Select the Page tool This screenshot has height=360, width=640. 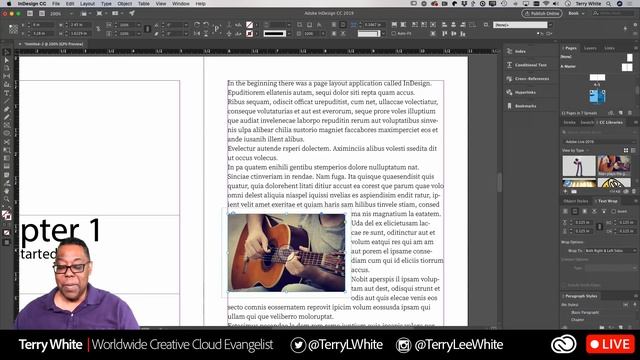(7, 68)
